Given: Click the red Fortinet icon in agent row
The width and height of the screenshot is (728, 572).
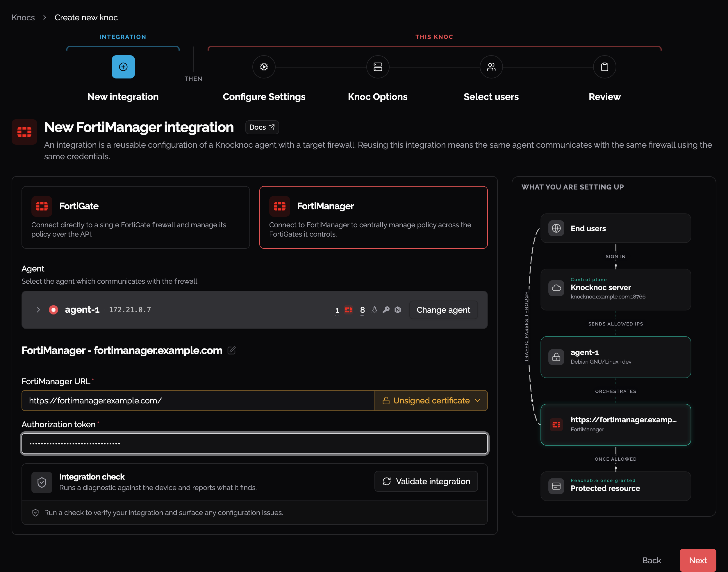Looking at the screenshot, I should (348, 310).
